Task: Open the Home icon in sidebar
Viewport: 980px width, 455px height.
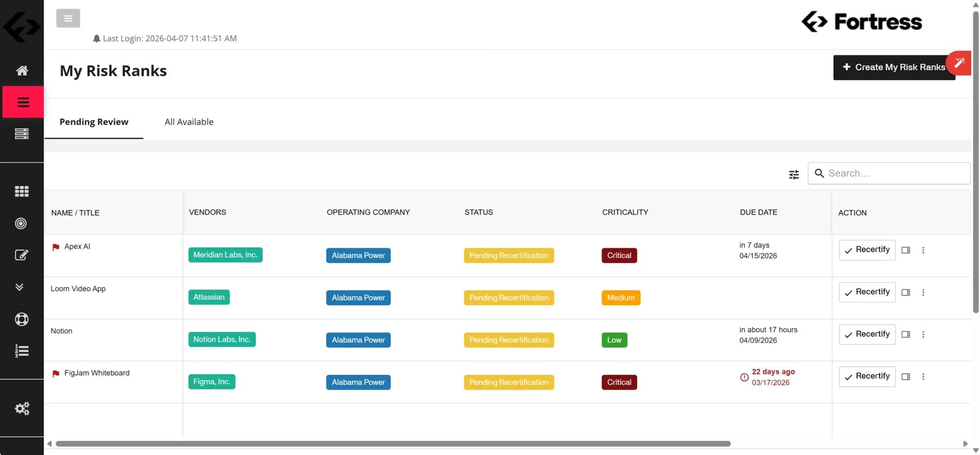Action: (22, 70)
